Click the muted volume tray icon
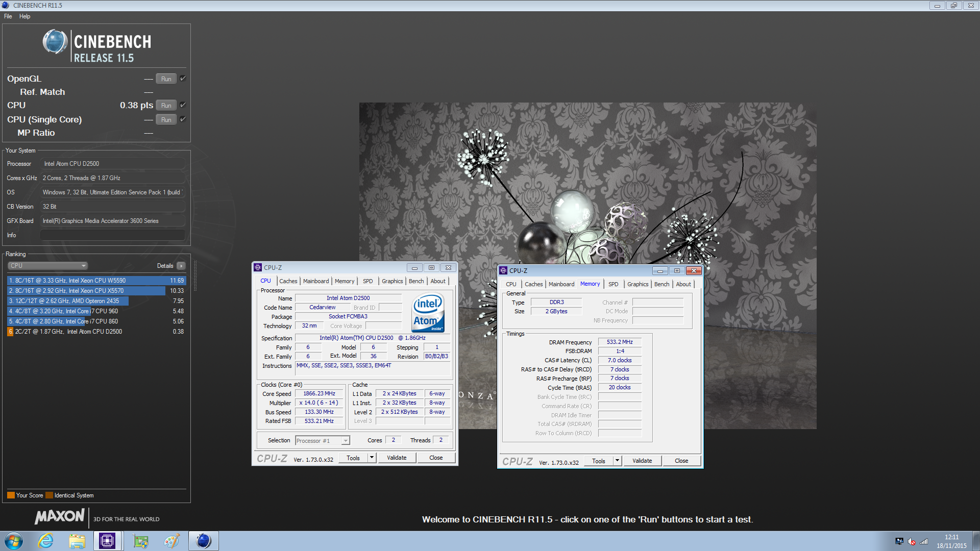The image size is (980, 551). [x=912, y=541]
